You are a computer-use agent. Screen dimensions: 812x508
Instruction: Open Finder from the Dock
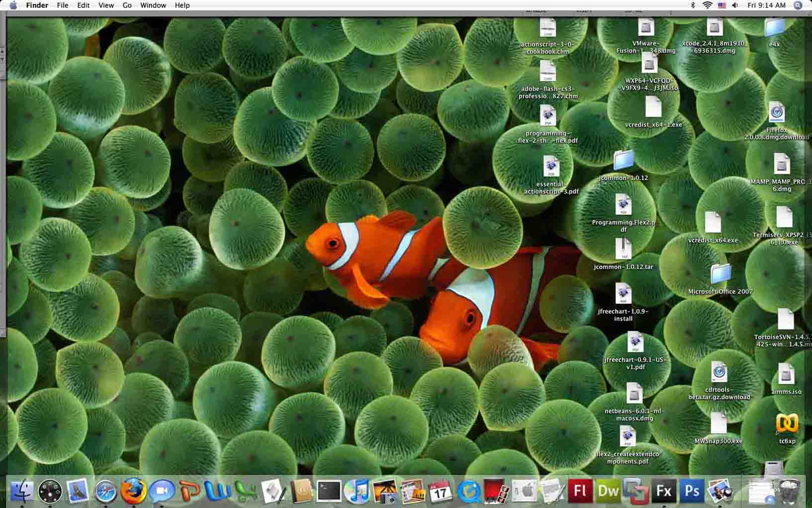(22, 492)
